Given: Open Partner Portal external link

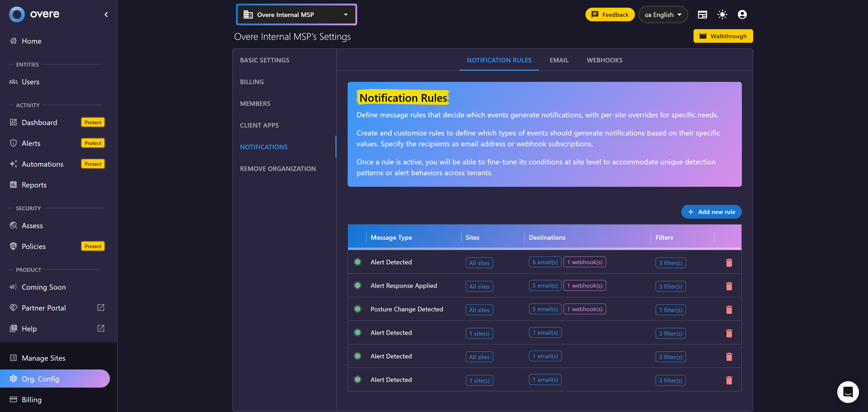Looking at the screenshot, I should tap(43, 308).
